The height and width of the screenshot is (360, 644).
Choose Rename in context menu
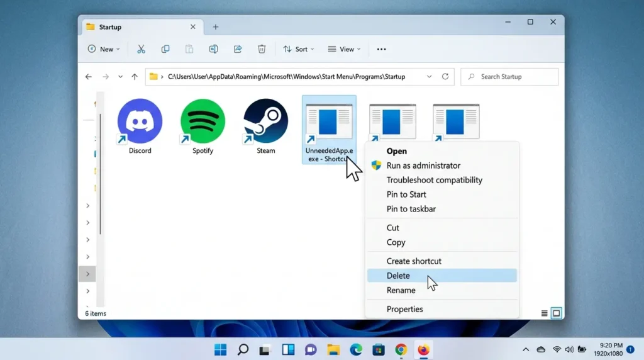[x=442, y=290]
